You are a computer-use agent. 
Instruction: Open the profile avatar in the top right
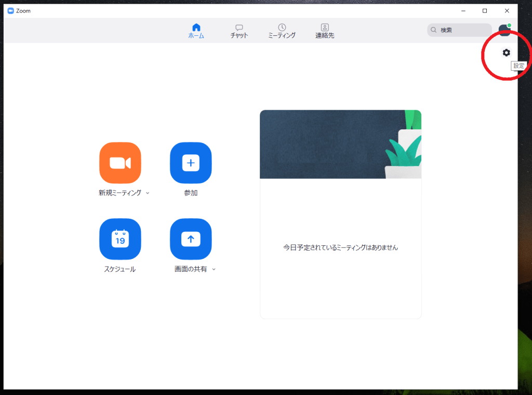tap(505, 30)
